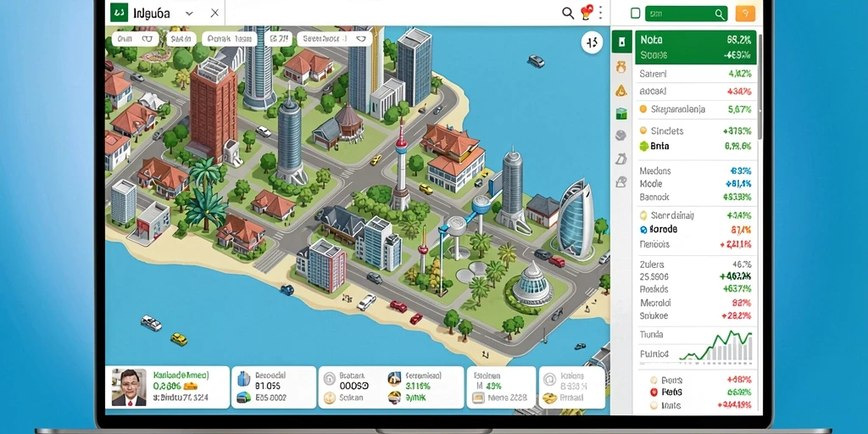Toggle the orange dot beside Sinclets

pos(643,131)
